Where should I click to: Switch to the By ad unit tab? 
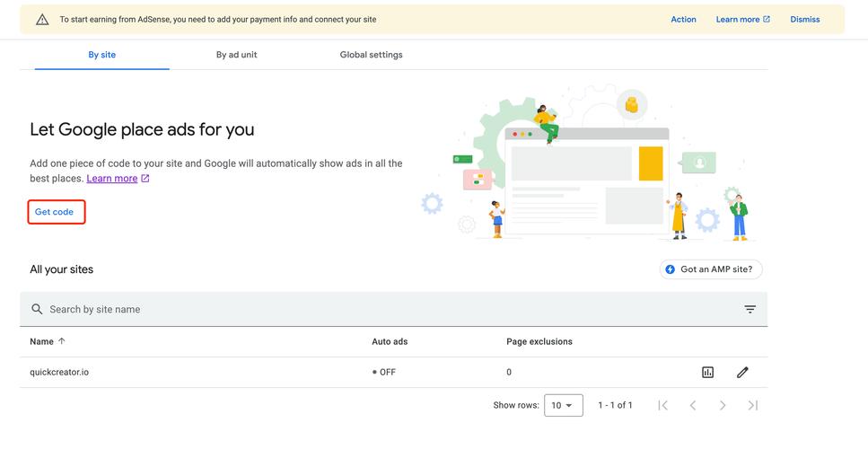236,55
